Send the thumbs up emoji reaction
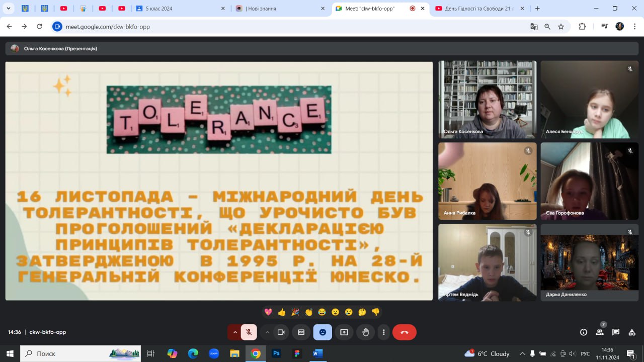The width and height of the screenshot is (644, 362). (x=282, y=312)
